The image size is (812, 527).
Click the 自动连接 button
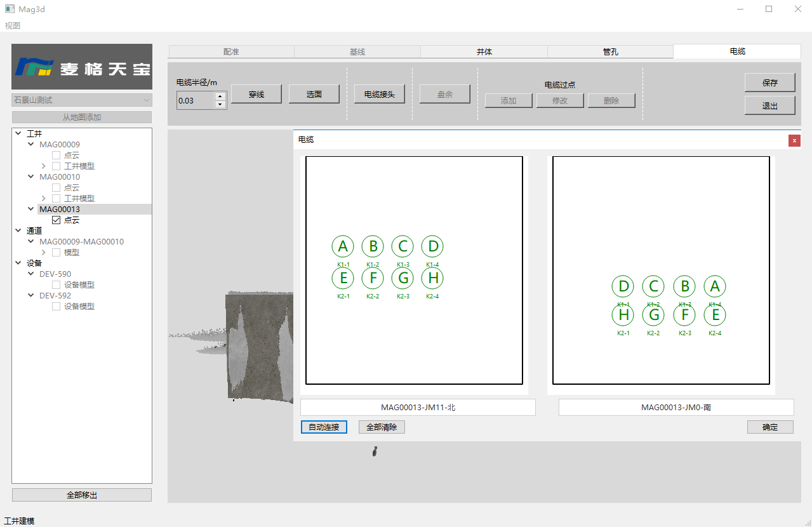[324, 427]
